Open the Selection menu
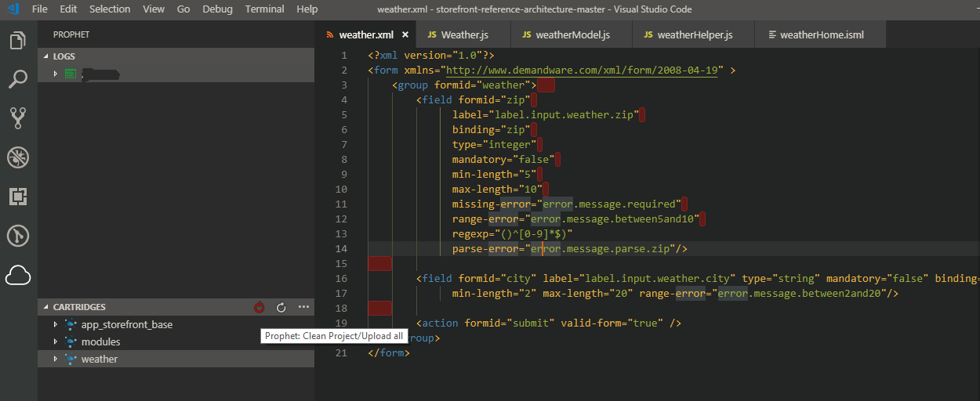Screen dimensions: 980x401 [x=110, y=9]
